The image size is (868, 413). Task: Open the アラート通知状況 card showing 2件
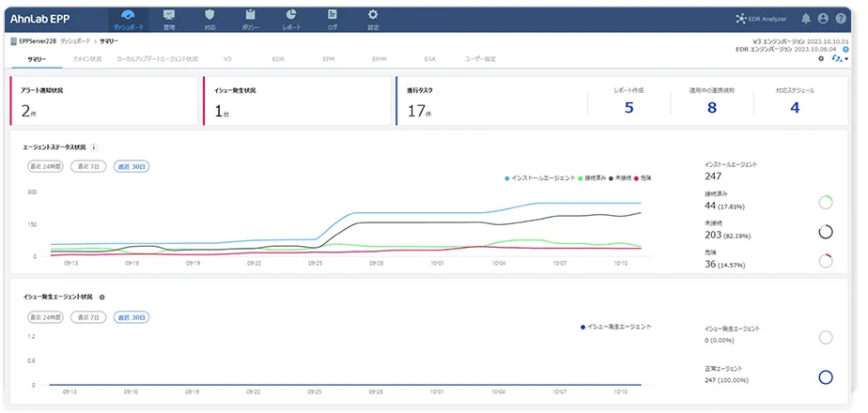click(103, 101)
